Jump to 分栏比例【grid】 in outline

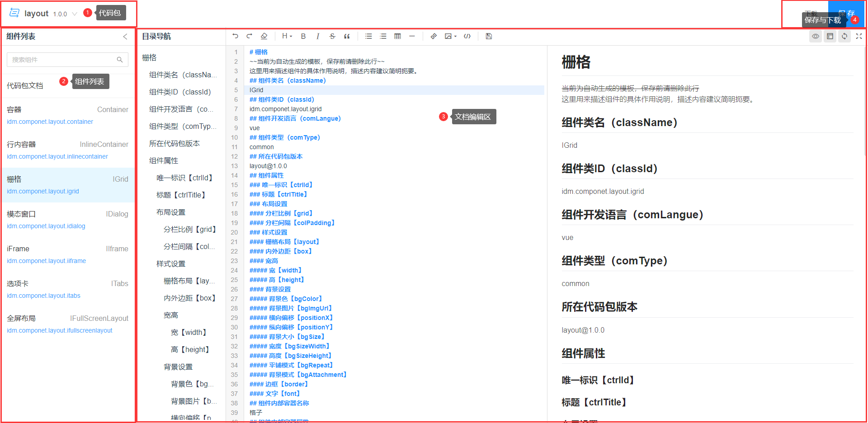click(190, 229)
